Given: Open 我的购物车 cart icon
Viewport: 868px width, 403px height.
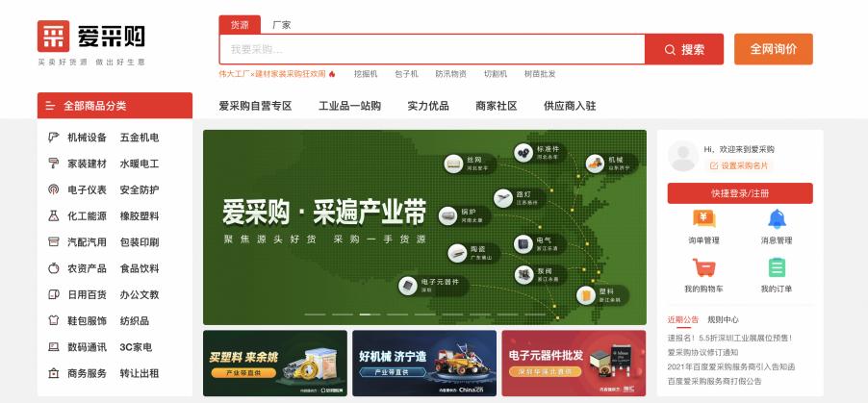Looking at the screenshot, I should tap(702, 267).
